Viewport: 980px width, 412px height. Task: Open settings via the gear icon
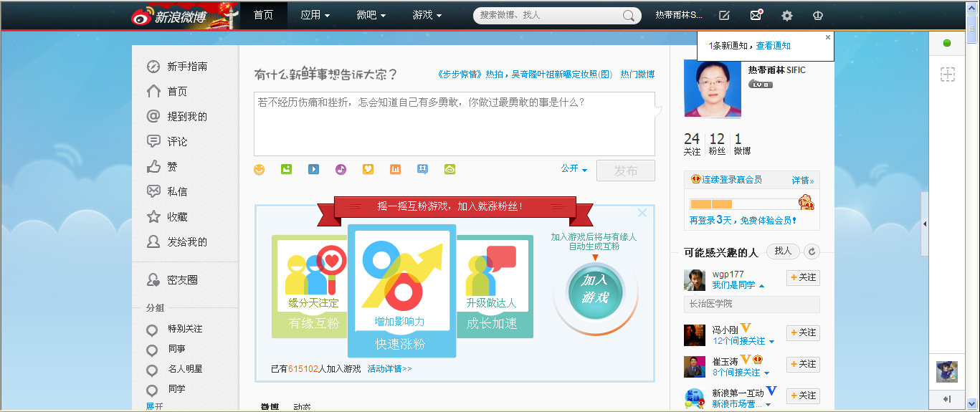pyautogui.click(x=787, y=15)
